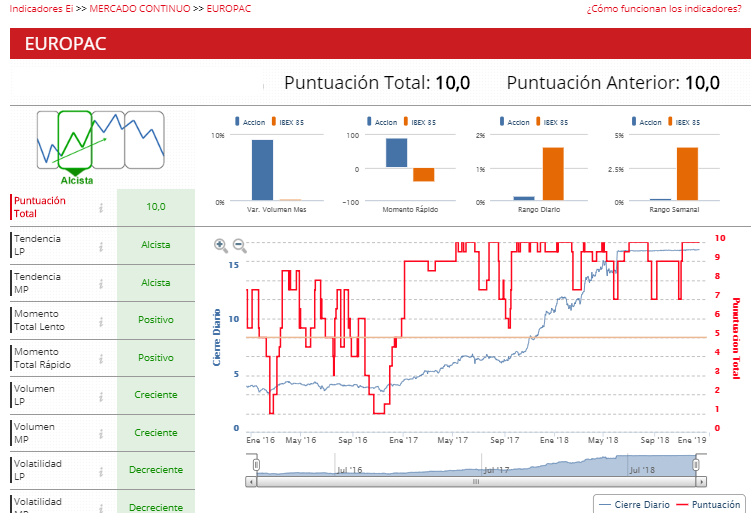Click the Puntuación Total 10,0 value cell

point(156,207)
